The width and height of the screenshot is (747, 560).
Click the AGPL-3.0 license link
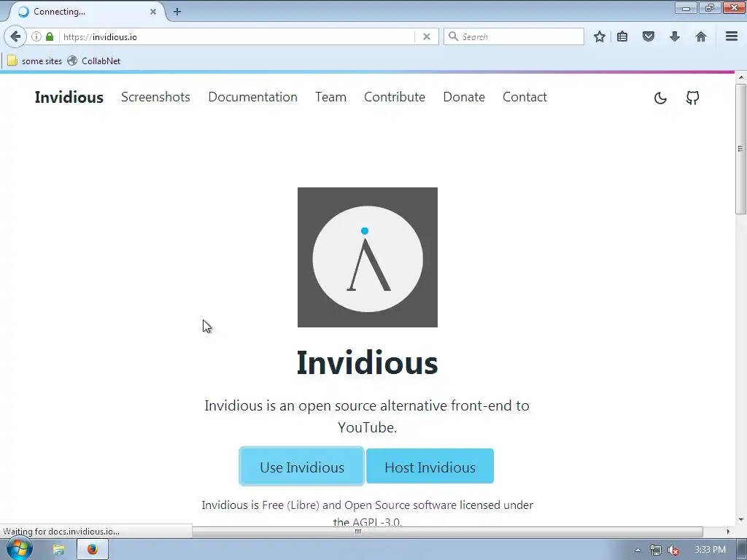click(x=376, y=522)
